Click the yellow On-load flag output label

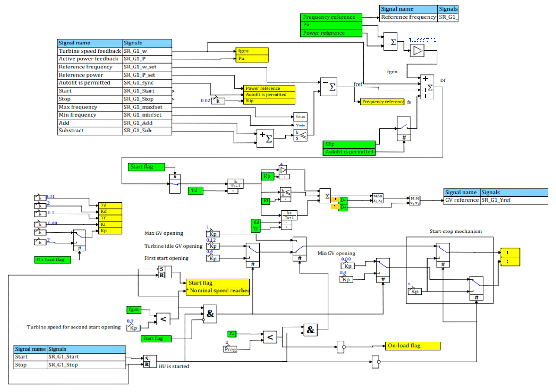[413, 346]
